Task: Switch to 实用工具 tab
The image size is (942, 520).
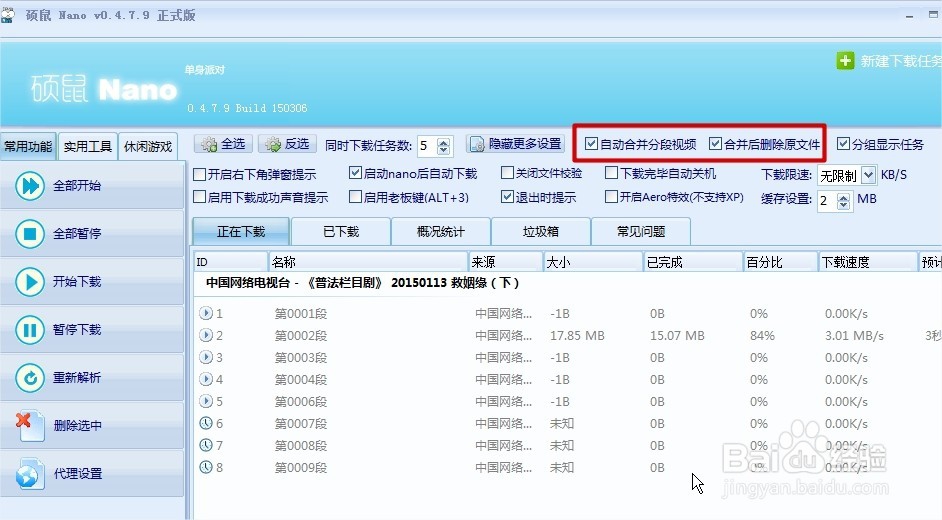Action: [88, 147]
